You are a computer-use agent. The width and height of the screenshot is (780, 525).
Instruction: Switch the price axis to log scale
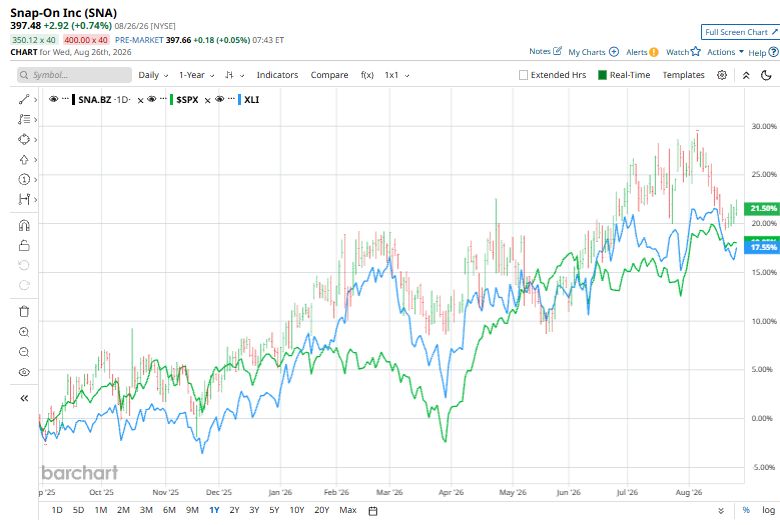tap(768, 510)
